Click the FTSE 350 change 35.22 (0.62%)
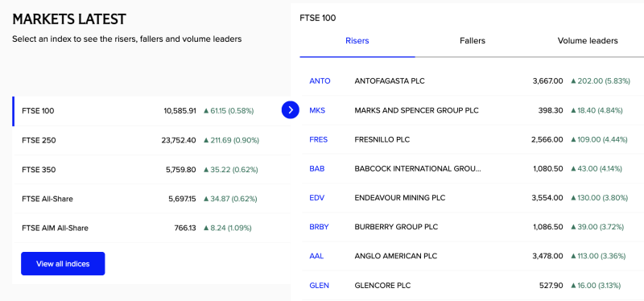Viewport: 644px width, 301px height. (x=231, y=170)
